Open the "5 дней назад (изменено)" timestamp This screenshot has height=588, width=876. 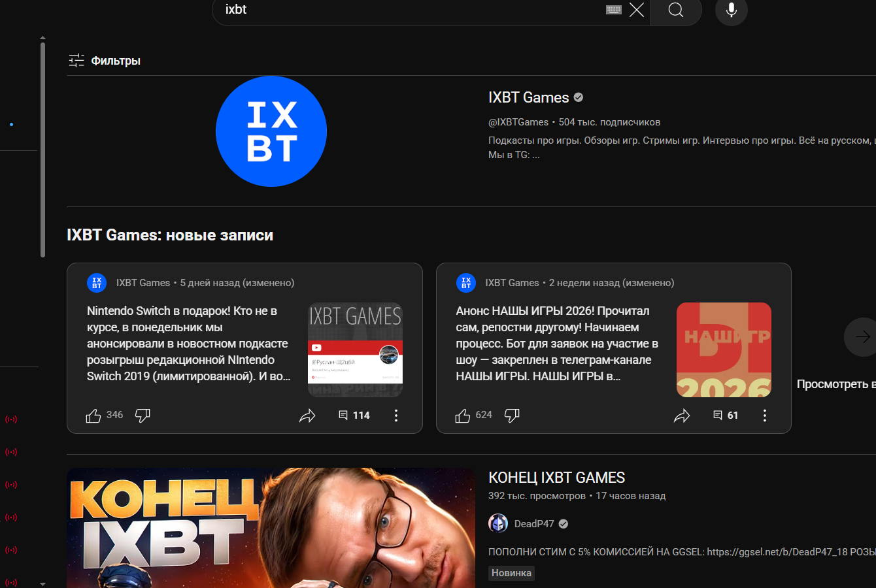coord(237,283)
